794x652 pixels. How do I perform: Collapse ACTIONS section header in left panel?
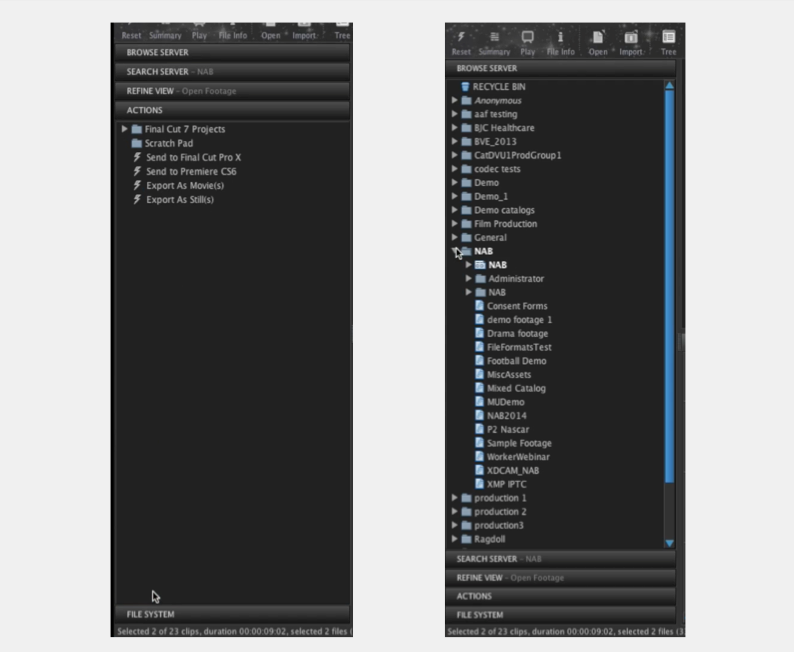tap(232, 110)
